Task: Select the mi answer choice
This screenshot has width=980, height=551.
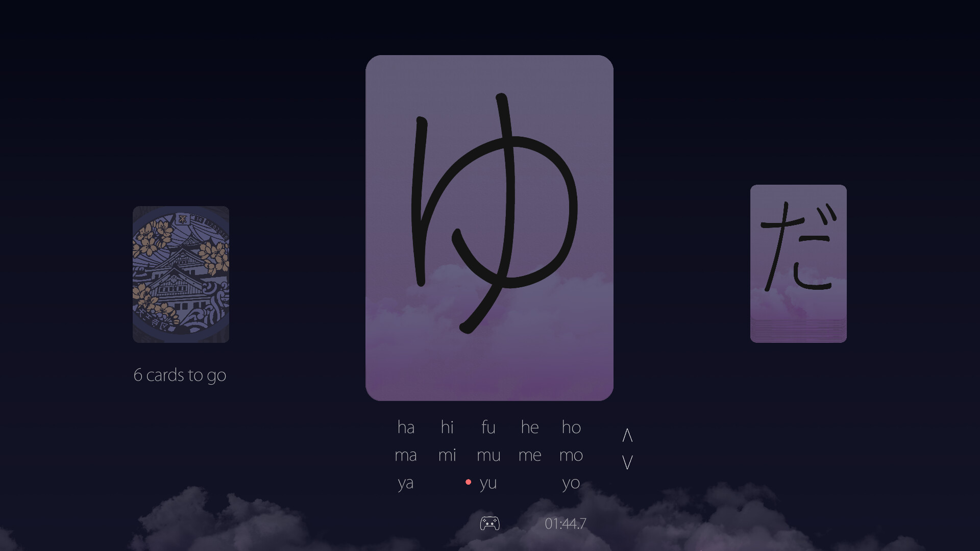Action: click(x=447, y=455)
